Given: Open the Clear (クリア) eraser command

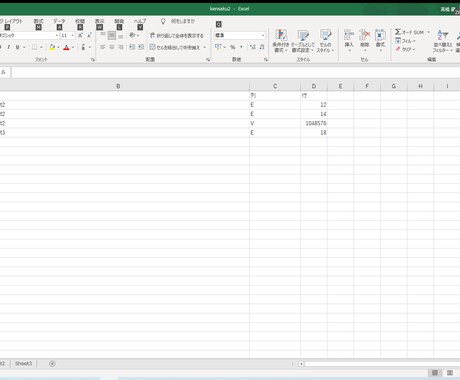Looking at the screenshot, I should [405, 49].
